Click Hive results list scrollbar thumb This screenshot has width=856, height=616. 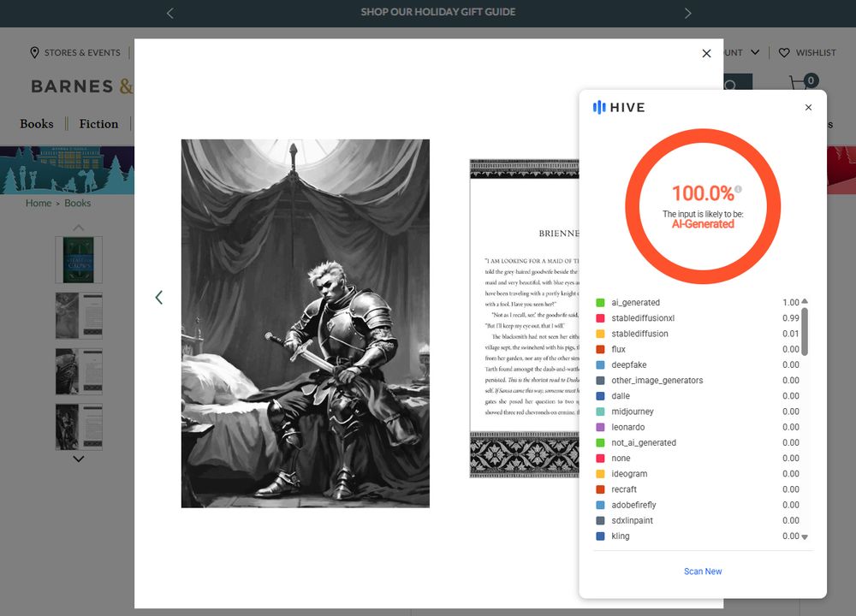tap(805, 331)
